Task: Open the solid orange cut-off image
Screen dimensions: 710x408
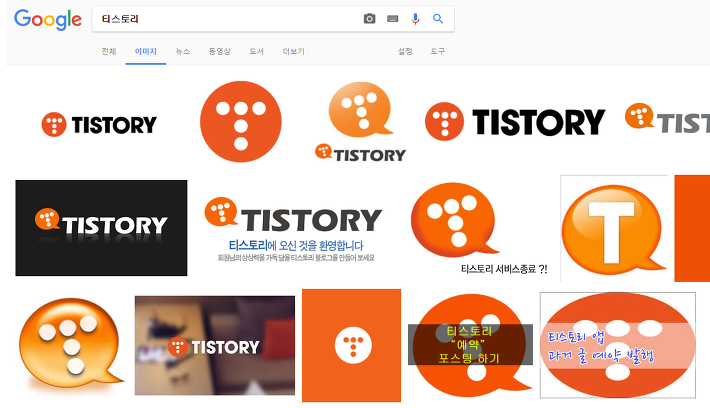Action: click(x=692, y=228)
